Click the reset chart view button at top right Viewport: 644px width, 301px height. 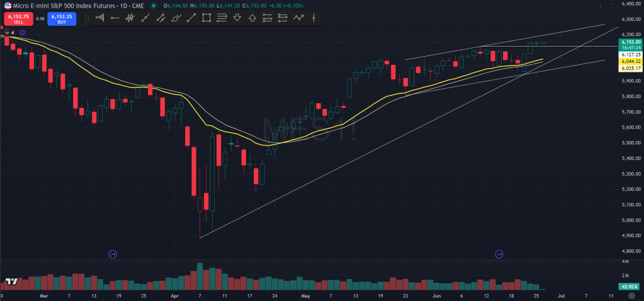point(611,5)
